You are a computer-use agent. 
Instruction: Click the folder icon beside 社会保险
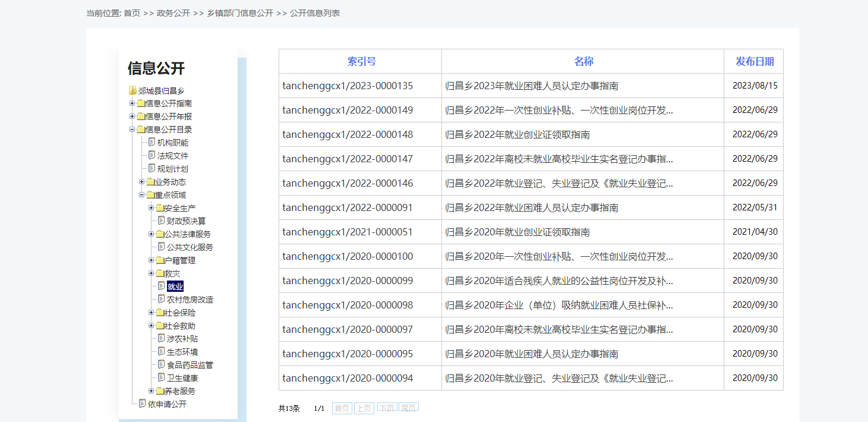click(x=160, y=313)
